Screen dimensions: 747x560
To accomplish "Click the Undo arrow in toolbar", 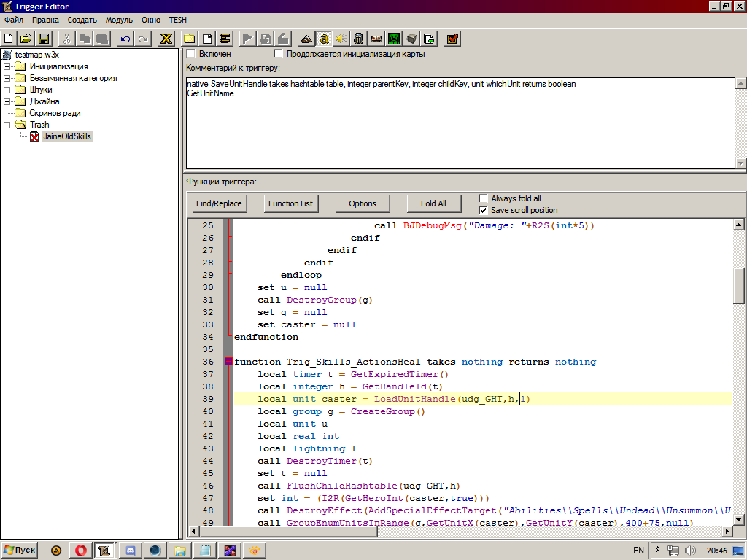I will (x=125, y=39).
